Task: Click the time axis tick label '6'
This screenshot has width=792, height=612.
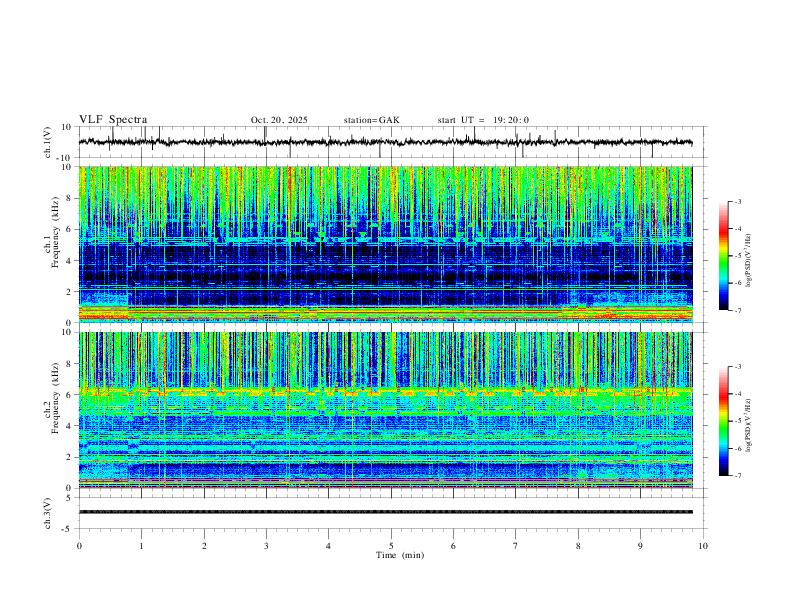Action: (453, 546)
